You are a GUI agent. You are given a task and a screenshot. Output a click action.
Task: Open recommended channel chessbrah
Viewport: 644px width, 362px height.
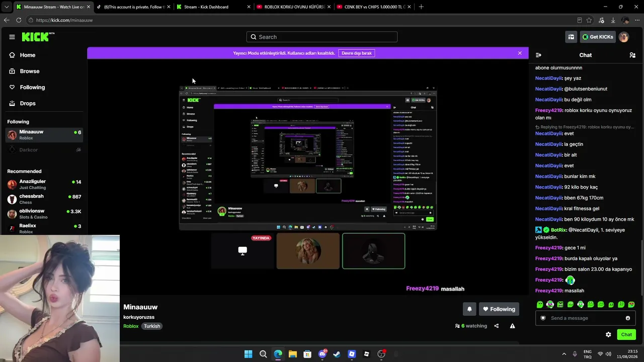[44, 199]
